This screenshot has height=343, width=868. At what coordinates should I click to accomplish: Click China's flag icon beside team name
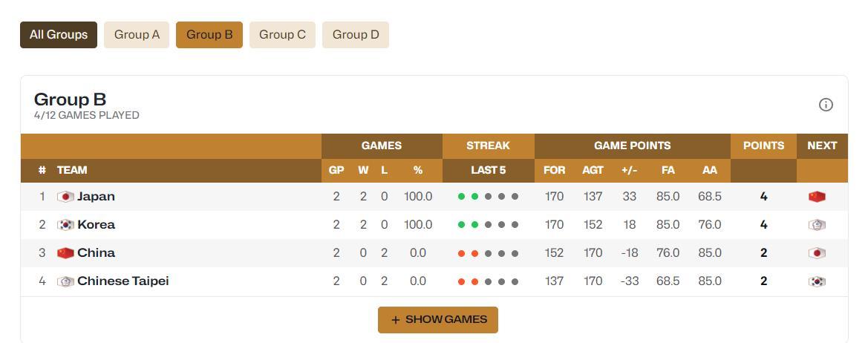point(65,253)
